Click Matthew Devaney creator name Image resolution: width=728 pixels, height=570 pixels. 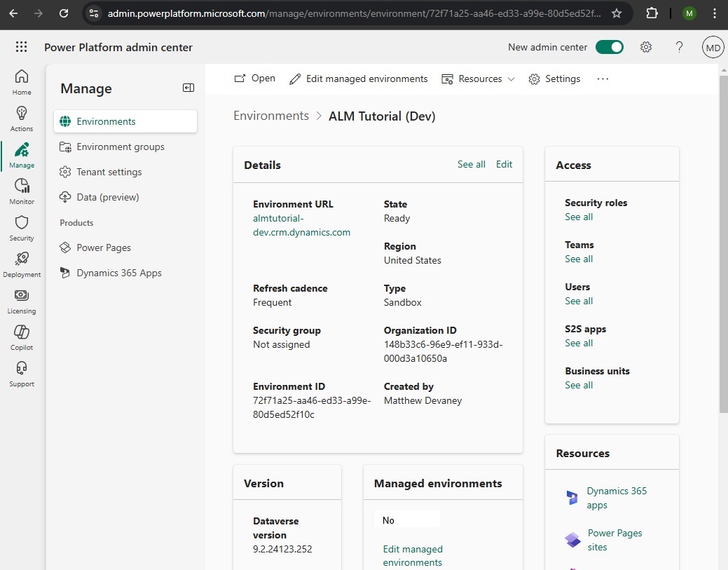coord(423,400)
